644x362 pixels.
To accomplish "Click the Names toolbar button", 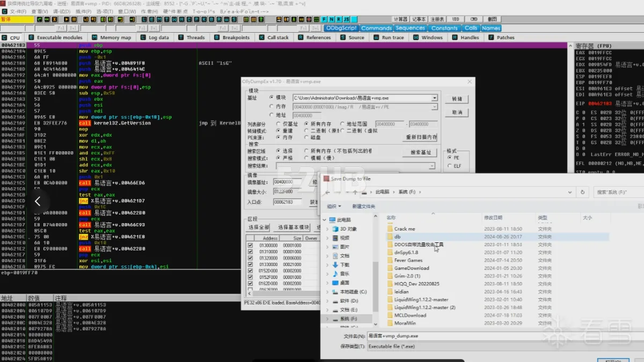I will [491, 28].
